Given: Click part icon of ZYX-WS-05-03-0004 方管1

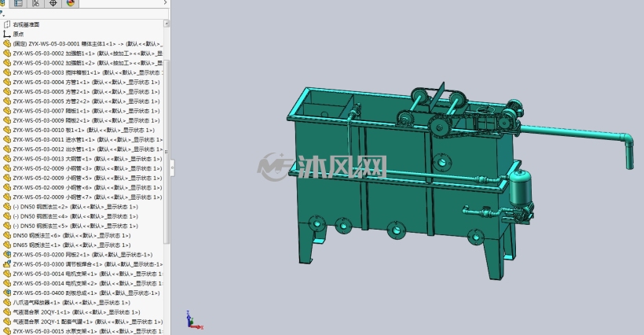Looking at the screenshot, I should (7, 83).
